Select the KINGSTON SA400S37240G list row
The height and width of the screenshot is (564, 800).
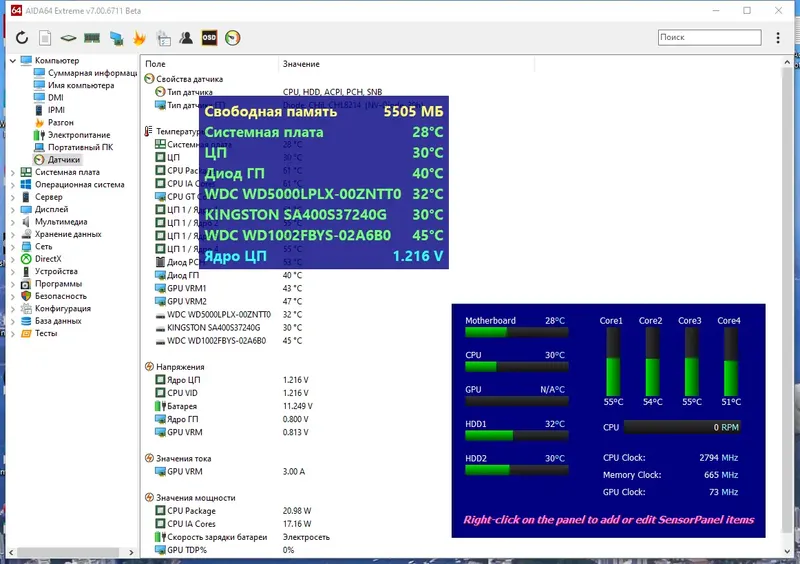coord(230,328)
